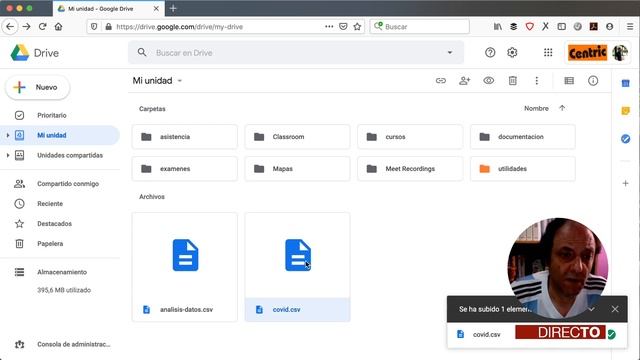Select covid.csv file thumbnail
The width and height of the screenshot is (640, 360).
pyautogui.click(x=298, y=267)
